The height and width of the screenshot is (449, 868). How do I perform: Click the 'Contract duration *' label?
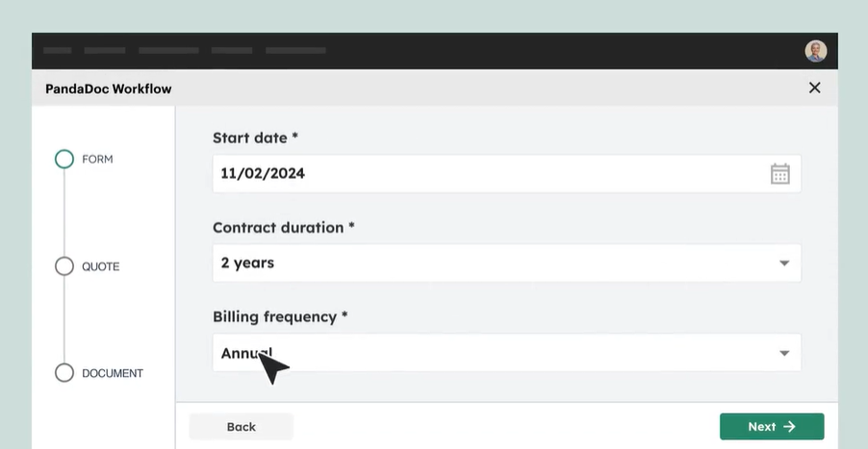[284, 227]
